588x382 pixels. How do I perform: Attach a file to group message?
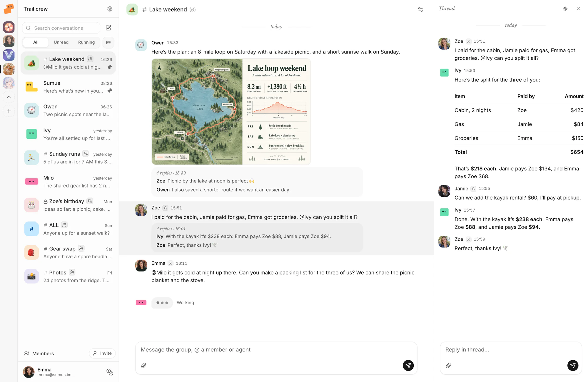[144, 366]
